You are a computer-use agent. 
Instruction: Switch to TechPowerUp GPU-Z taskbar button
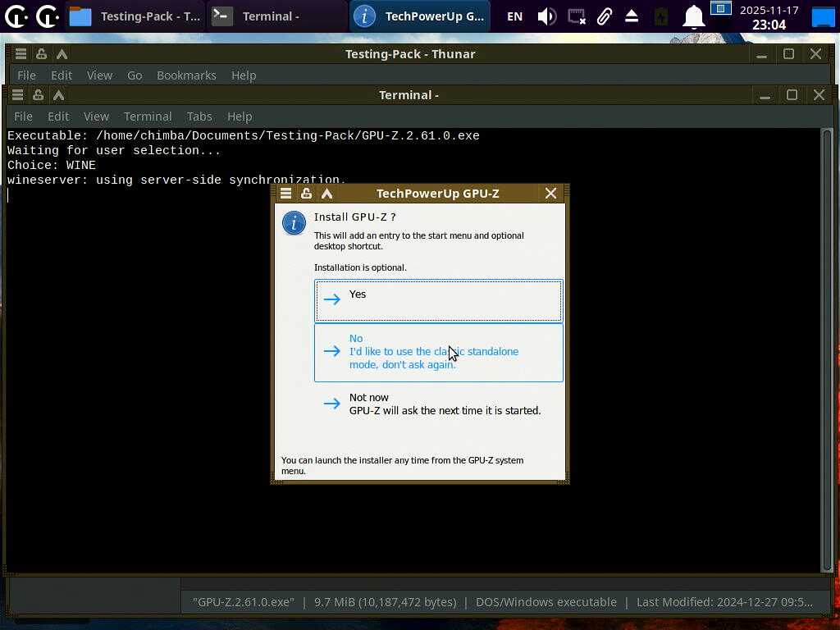(420, 16)
